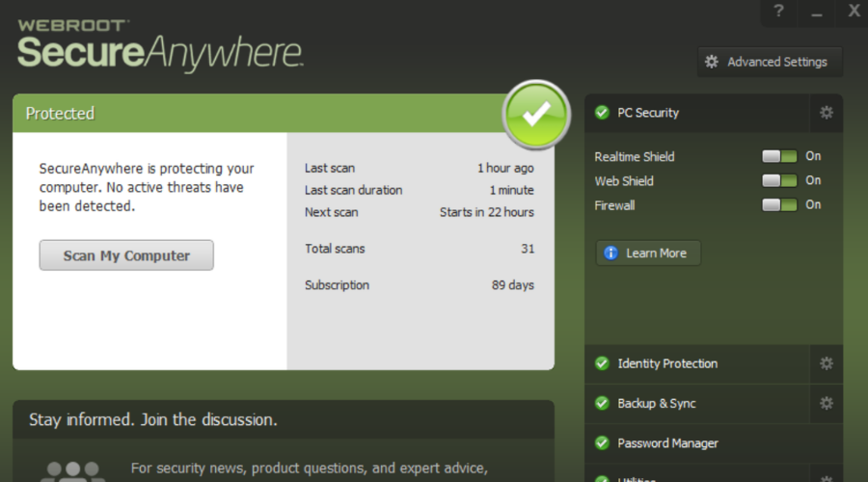Click the Webroot SecureAnywhere logo
The width and height of the screenshot is (868, 482).
(x=160, y=45)
